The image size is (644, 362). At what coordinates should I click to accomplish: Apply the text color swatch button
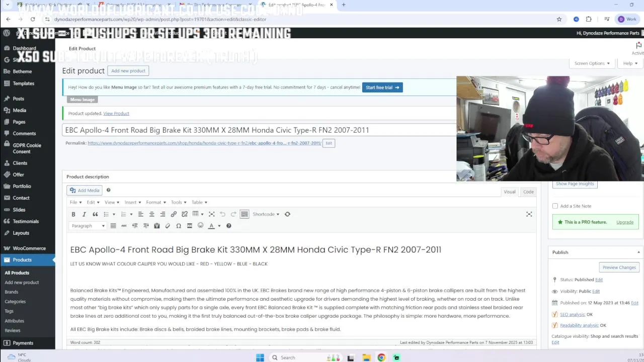point(211,226)
